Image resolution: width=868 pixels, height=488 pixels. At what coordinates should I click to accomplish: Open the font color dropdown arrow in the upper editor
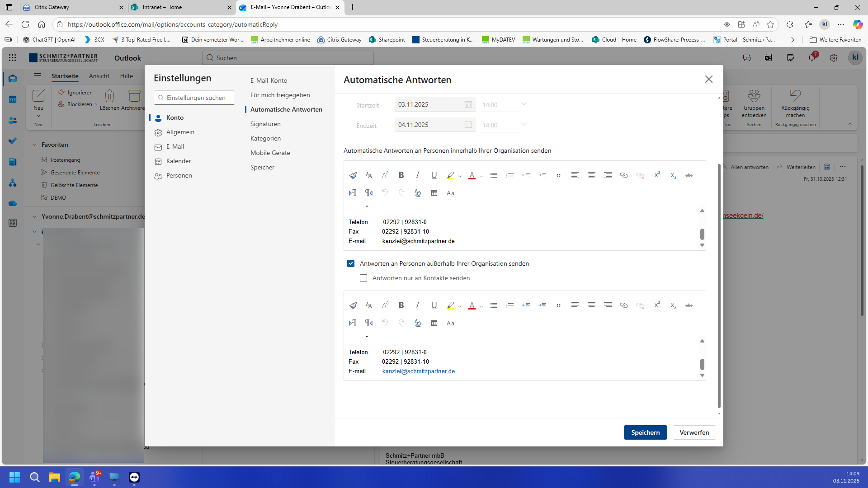coord(481,176)
